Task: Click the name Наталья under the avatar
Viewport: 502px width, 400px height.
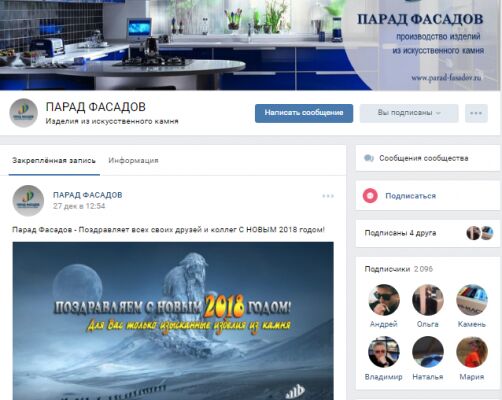Action: coord(428,377)
